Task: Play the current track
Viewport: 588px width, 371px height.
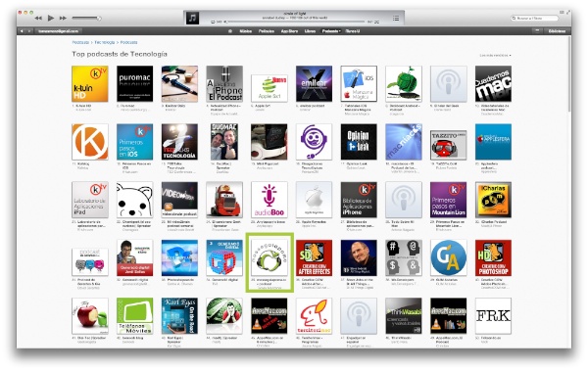Action: [51, 18]
